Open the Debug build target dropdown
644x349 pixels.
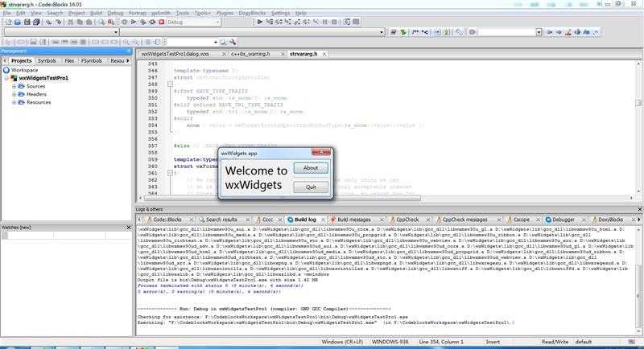[217, 23]
